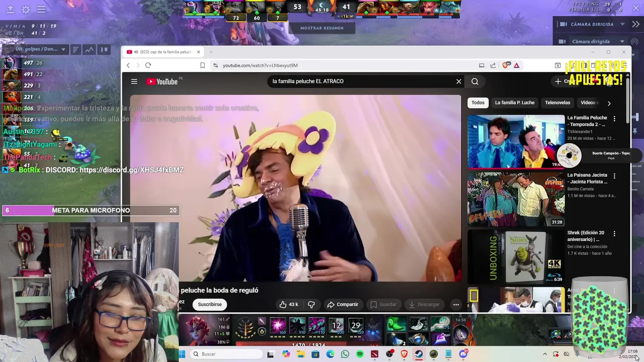644x362 pixels.
Task: Open options for Shrek unboxing video
Action: (614, 234)
